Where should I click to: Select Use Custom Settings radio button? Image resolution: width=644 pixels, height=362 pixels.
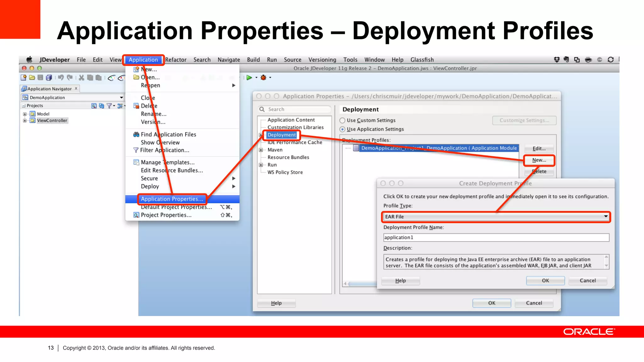coord(342,120)
